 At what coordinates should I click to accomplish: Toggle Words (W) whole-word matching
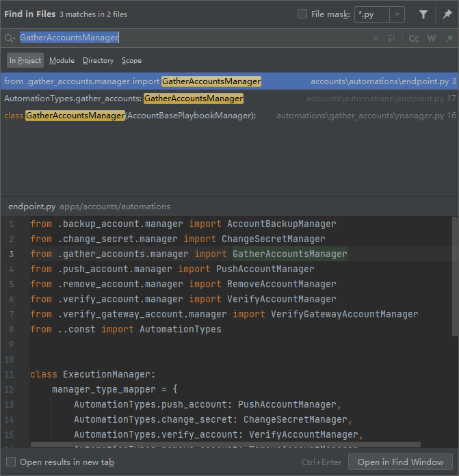coord(432,38)
